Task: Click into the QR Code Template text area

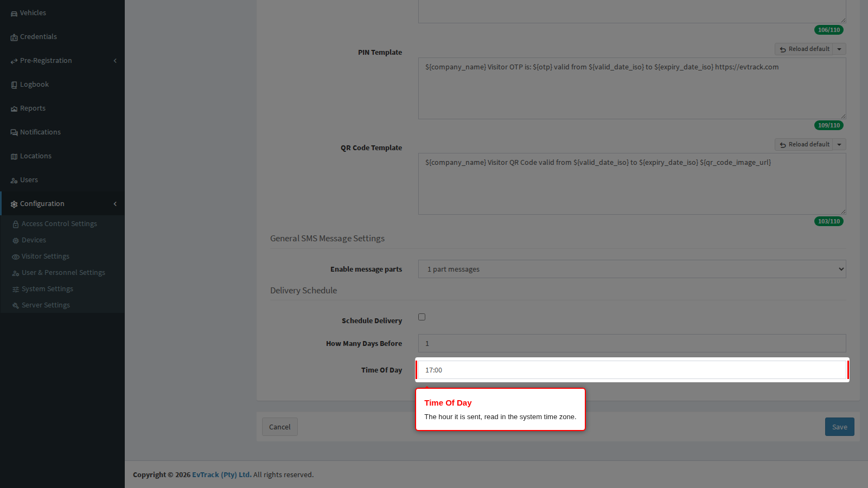Action: point(632,184)
